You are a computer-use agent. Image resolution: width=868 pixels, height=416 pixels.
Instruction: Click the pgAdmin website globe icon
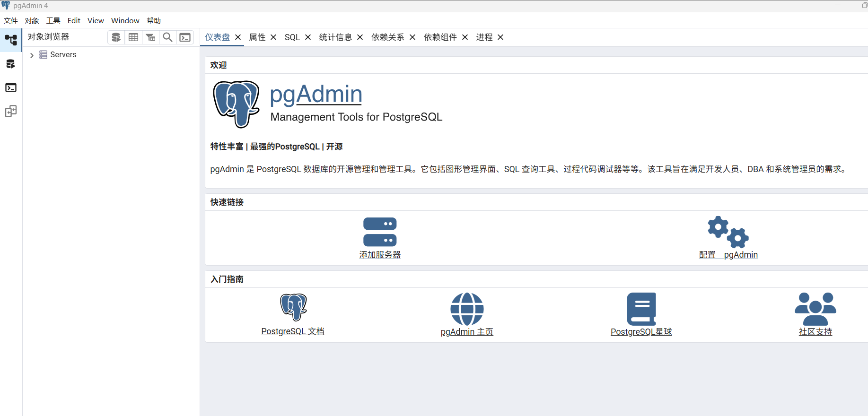click(467, 309)
